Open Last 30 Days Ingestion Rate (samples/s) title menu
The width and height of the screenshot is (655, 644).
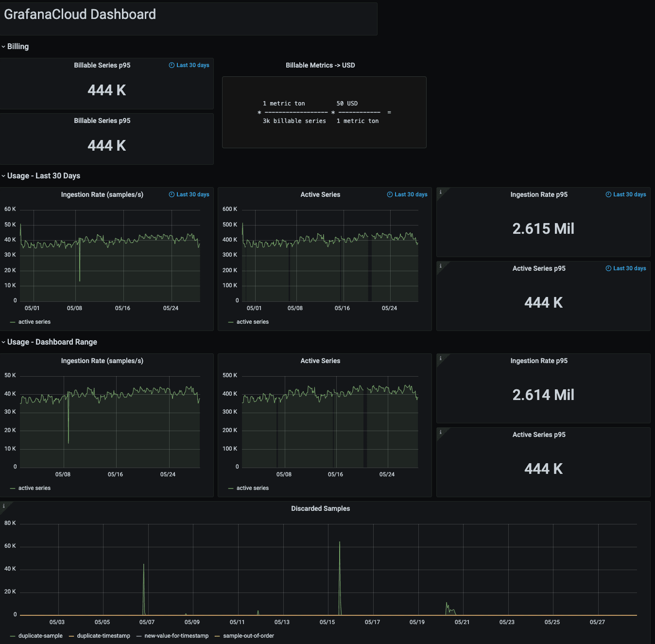pyautogui.click(x=102, y=194)
